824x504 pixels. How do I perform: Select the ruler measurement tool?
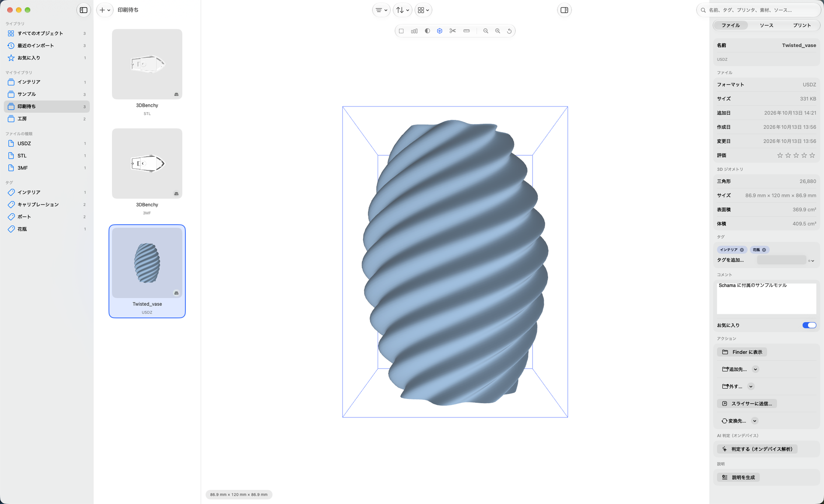pyautogui.click(x=467, y=31)
